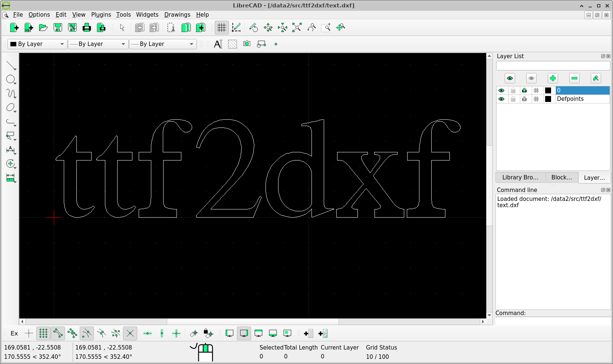
Task: Select the Polyline tool in the left toolbar
Action: pyautogui.click(x=11, y=122)
